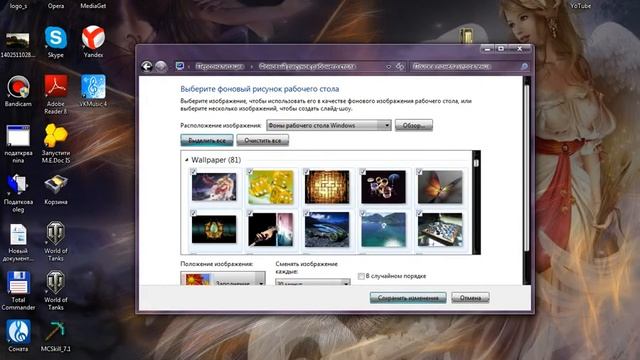Image resolution: width=640 pixels, height=360 pixels.
Task: Uncheck the angel wallpaper checkbox
Action: (193, 172)
